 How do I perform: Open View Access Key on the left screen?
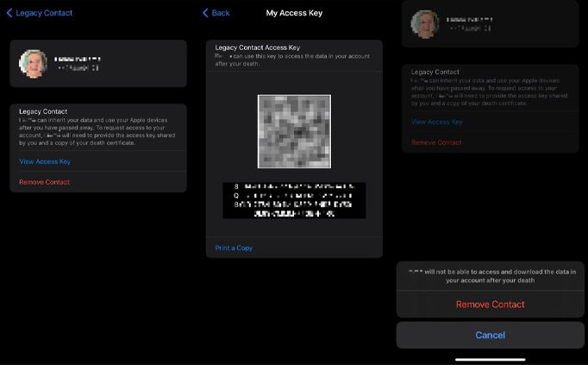[x=45, y=161]
